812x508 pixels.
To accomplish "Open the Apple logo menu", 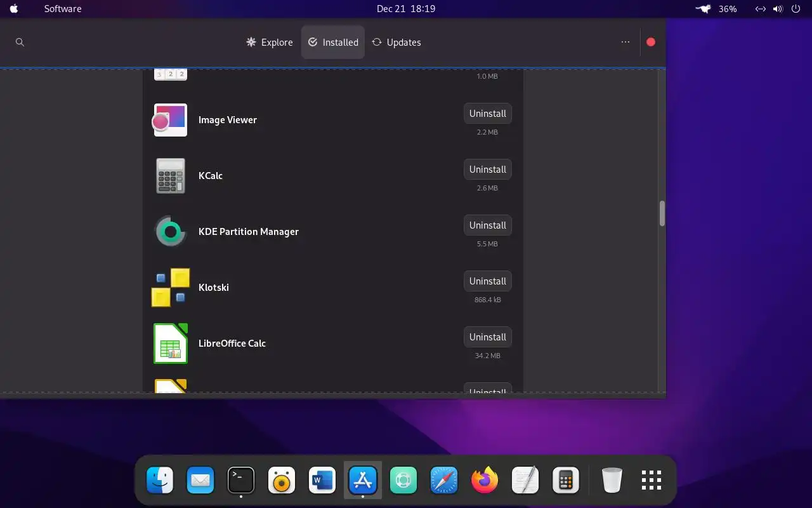I will click(14, 9).
